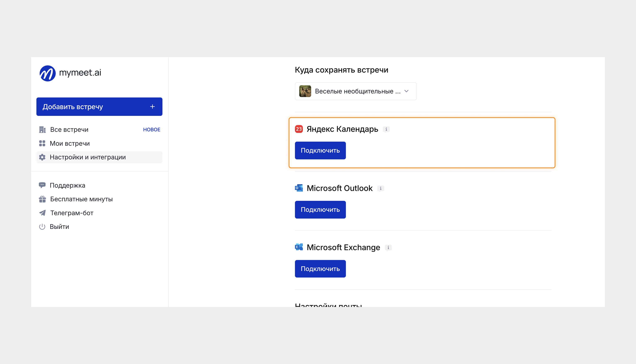636x364 pixels.
Task: Click the Telegram paper plane icon
Action: [42, 213]
